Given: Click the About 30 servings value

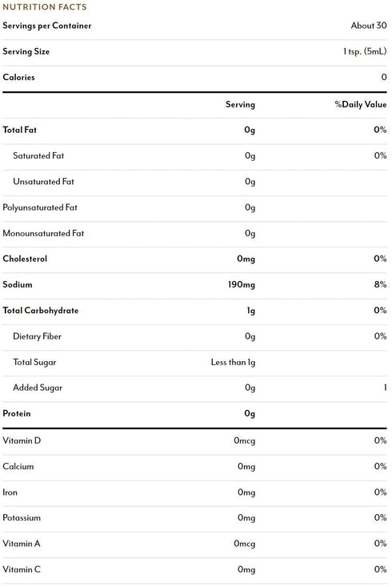Looking at the screenshot, I should (369, 26).
